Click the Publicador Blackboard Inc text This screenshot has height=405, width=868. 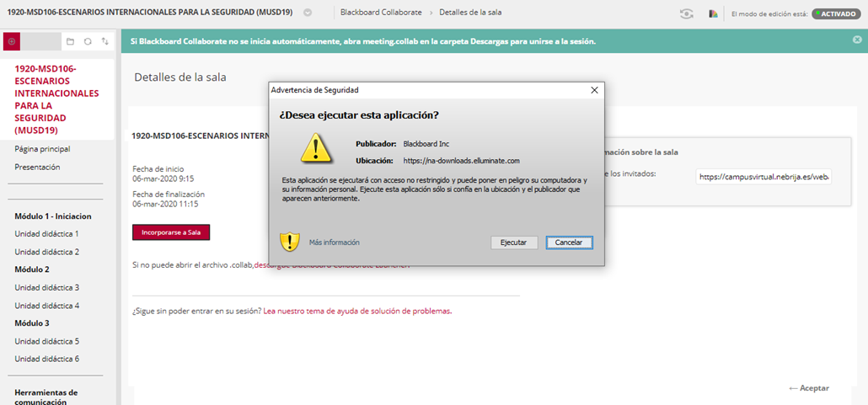(x=403, y=144)
